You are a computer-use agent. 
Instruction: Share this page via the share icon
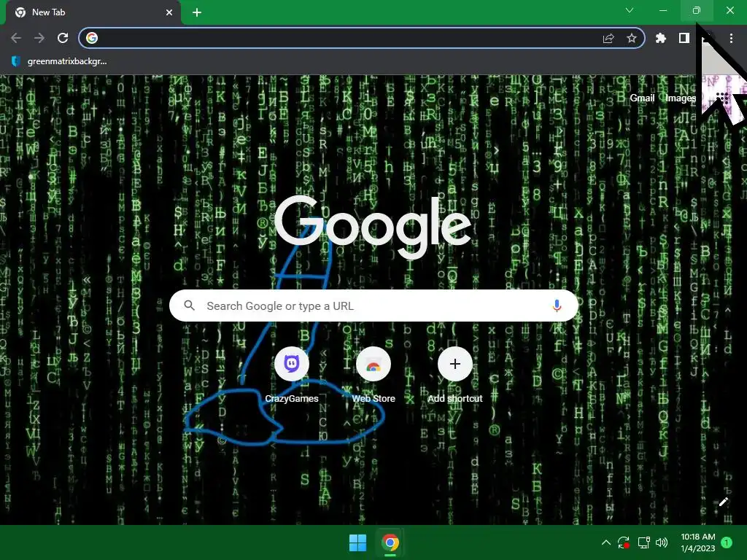point(608,38)
